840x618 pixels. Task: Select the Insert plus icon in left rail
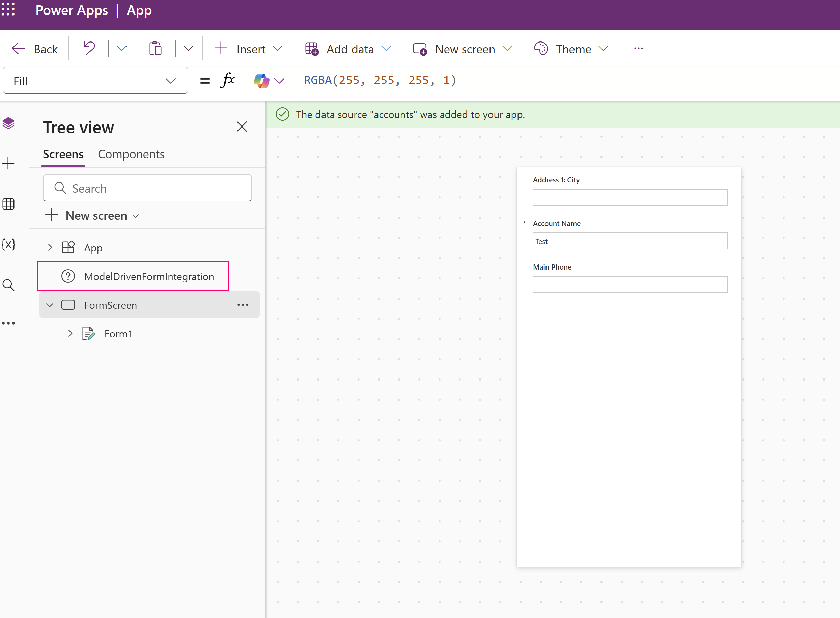[8, 163]
